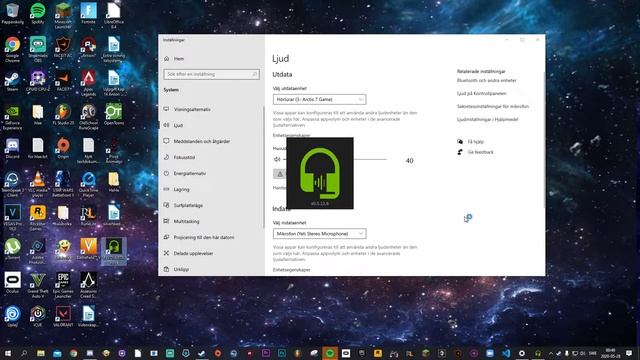
Task: Open the Välj utdataenhet headphones dropdown
Action: (x=319, y=99)
